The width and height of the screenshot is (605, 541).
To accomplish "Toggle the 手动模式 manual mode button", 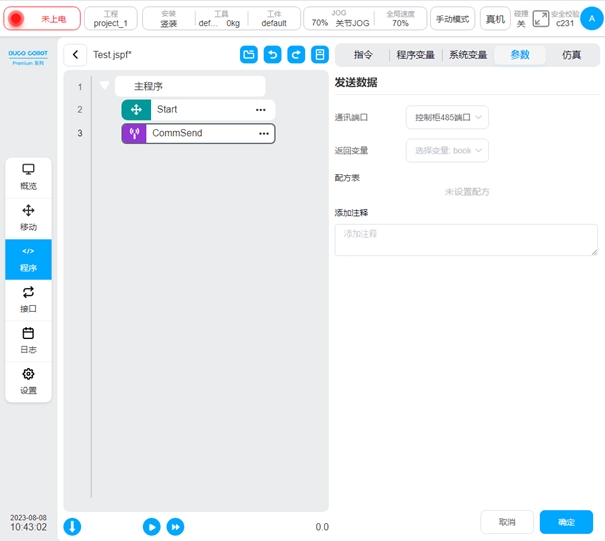I will (x=453, y=19).
